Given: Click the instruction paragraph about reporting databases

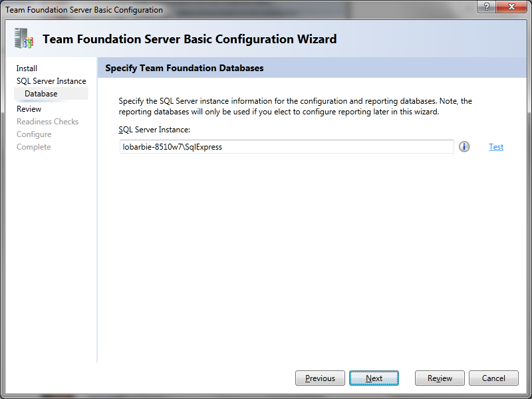Looking at the screenshot, I should (x=295, y=106).
